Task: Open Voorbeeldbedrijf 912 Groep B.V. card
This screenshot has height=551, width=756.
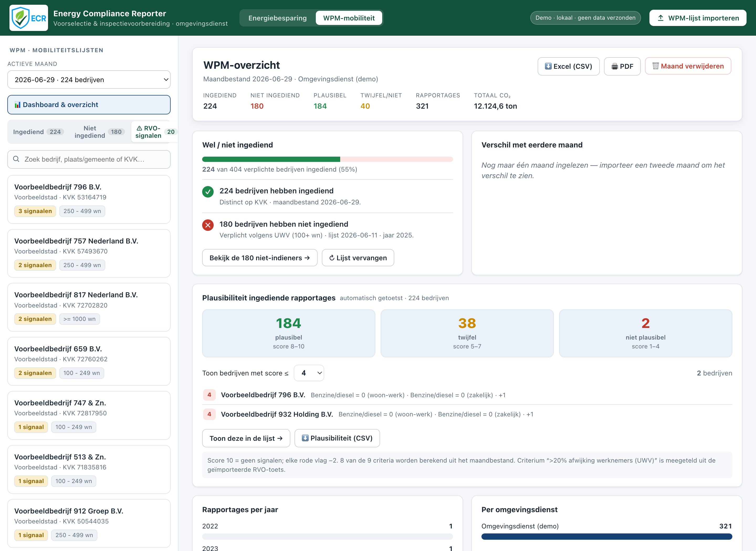Action: [x=89, y=523]
